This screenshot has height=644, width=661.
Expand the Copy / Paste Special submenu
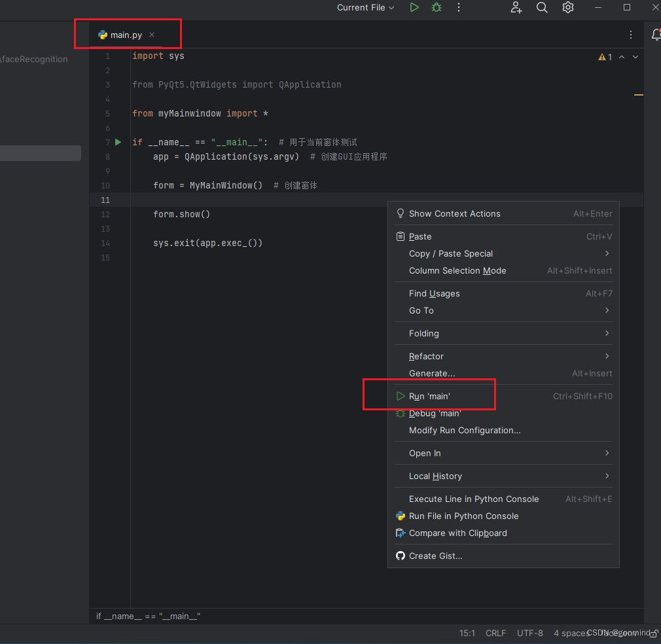point(503,254)
